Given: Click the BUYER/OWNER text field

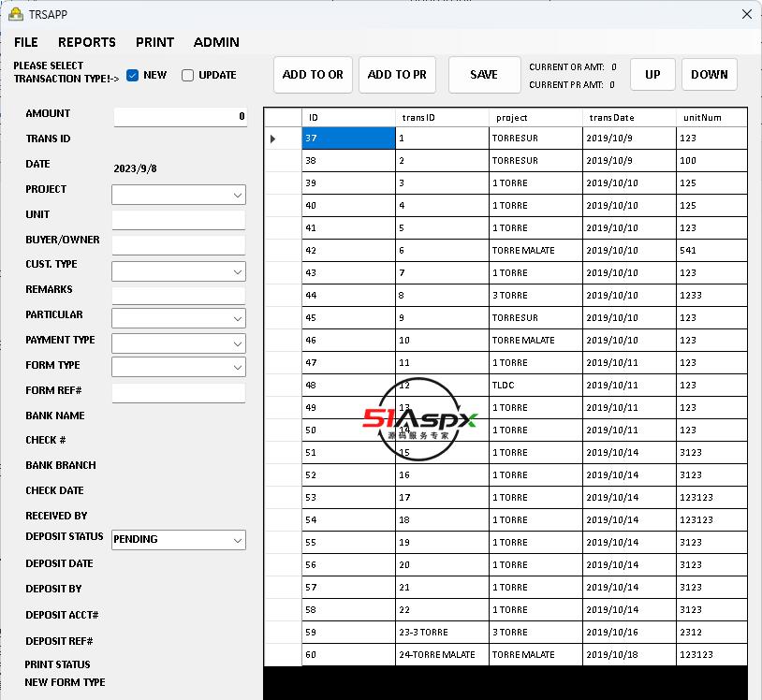Looking at the screenshot, I should [x=179, y=245].
